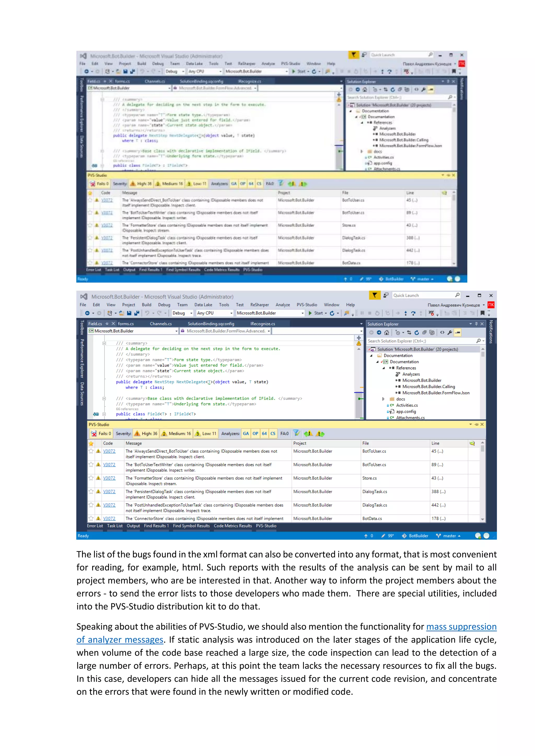
Task: Click Show All Files icon, sharp Solution Explorer
Action: click(x=432, y=333)
